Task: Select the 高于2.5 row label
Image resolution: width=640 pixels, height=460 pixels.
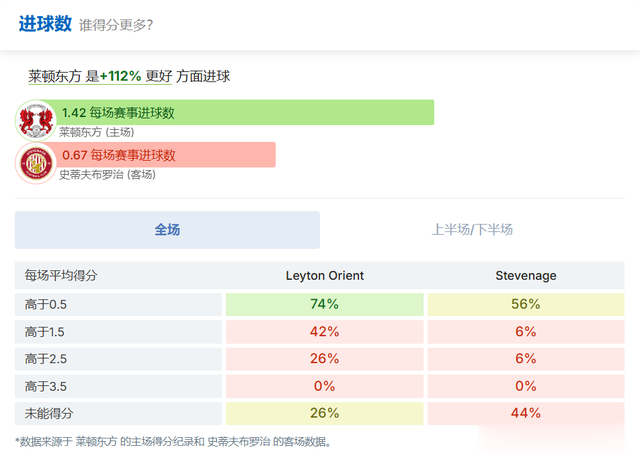Action: point(48,358)
